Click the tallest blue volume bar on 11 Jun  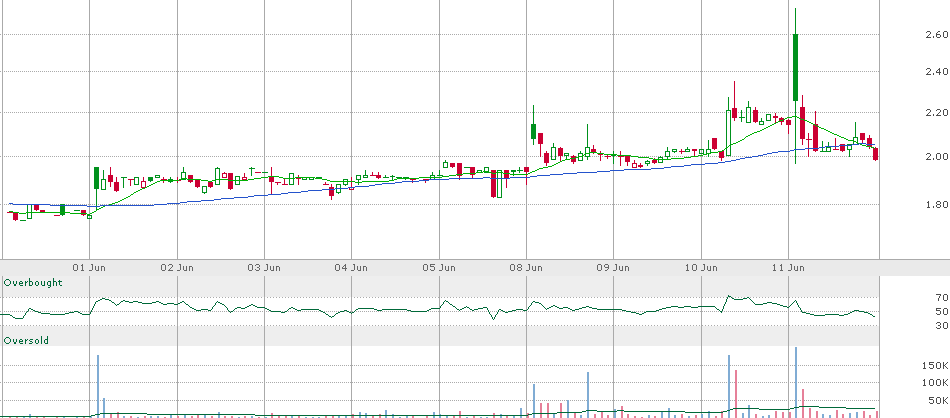coord(796,382)
